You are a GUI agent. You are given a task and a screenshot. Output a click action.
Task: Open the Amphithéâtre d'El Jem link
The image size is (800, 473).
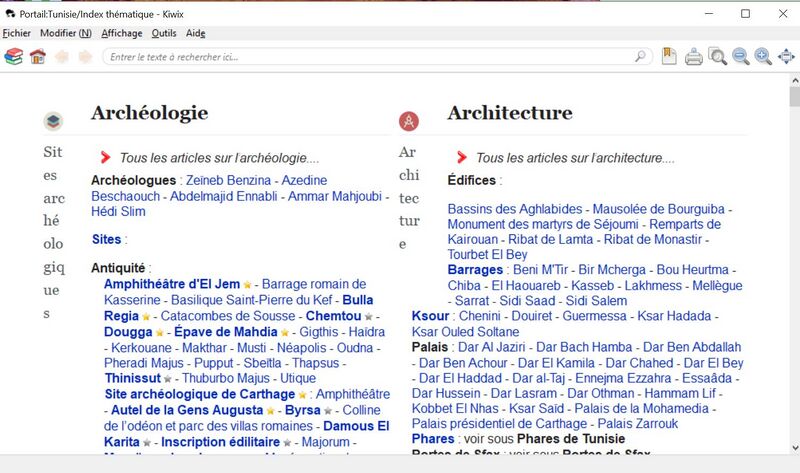172,284
